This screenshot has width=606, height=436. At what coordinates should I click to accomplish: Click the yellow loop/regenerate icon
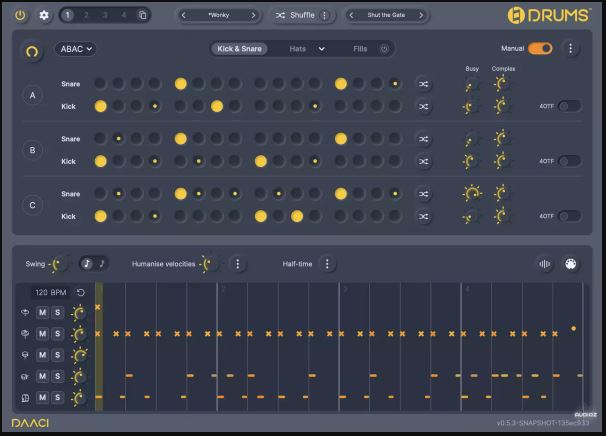32,51
